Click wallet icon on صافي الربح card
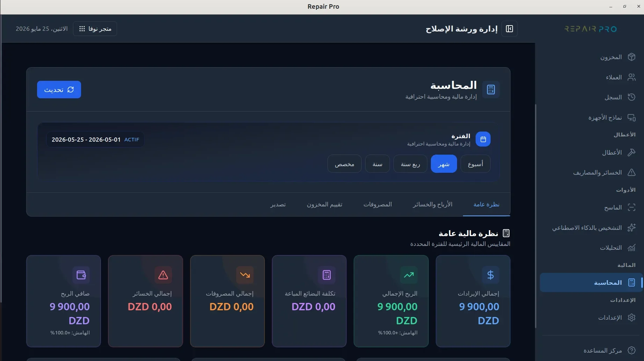The image size is (644, 361). pyautogui.click(x=81, y=275)
